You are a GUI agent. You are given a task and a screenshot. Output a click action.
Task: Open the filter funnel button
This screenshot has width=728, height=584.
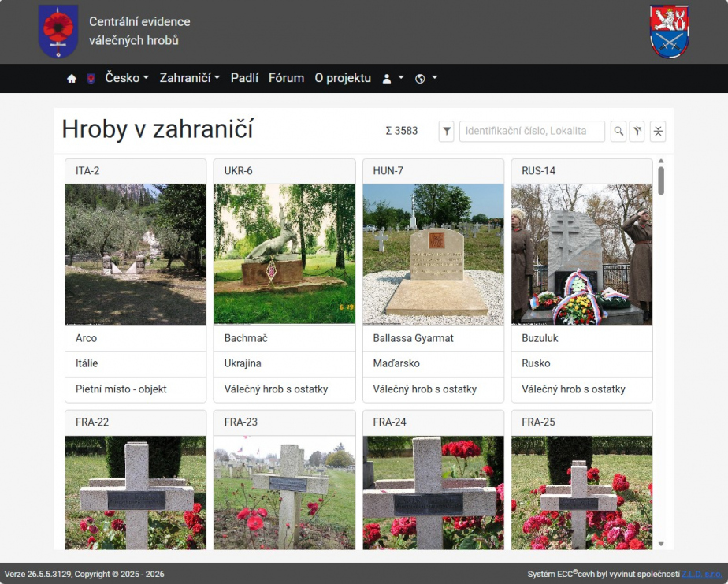446,132
